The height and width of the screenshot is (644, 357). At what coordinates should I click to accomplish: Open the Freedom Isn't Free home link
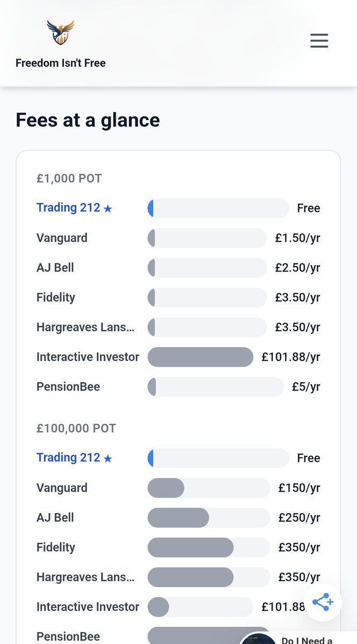coord(61,63)
